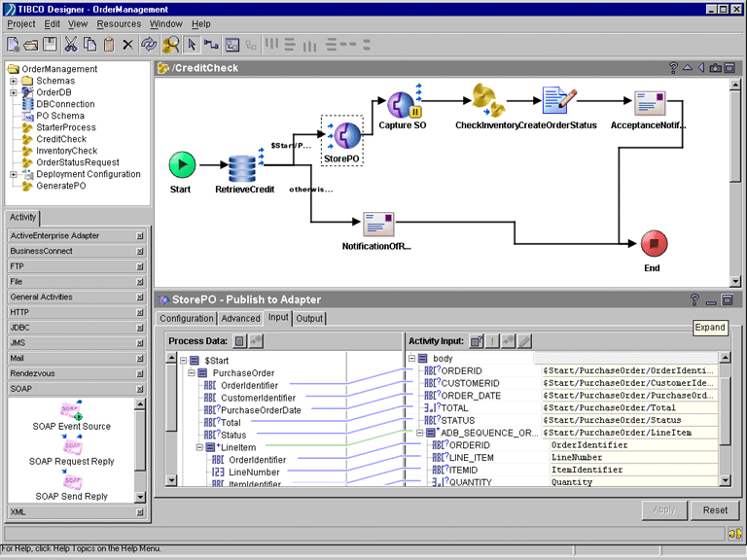The image size is (747, 560).
Task: Select the End activity node
Action: [x=654, y=243]
